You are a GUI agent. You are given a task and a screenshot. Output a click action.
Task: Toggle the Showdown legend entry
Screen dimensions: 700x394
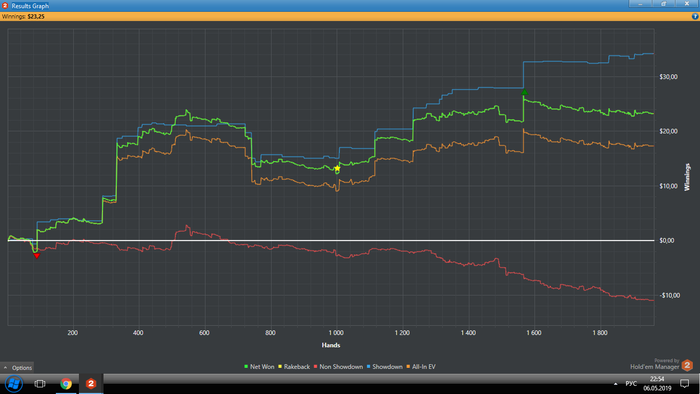point(385,367)
